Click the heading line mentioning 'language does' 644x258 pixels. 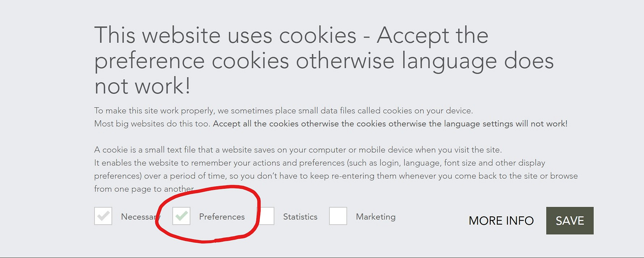click(x=324, y=61)
